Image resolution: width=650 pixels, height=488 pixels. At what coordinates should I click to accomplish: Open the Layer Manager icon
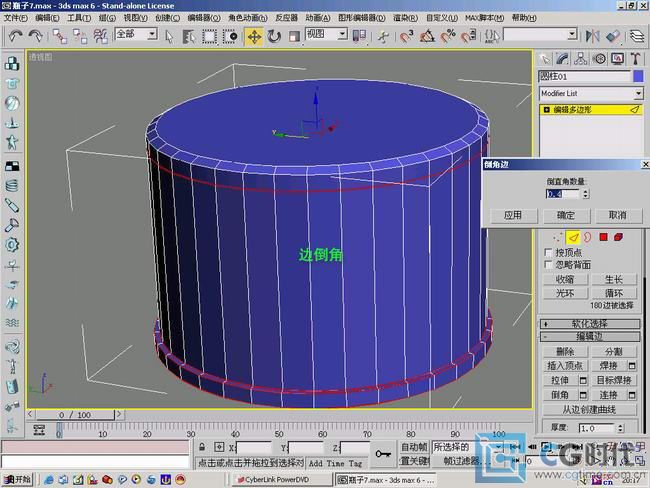pyautogui.click(x=637, y=36)
